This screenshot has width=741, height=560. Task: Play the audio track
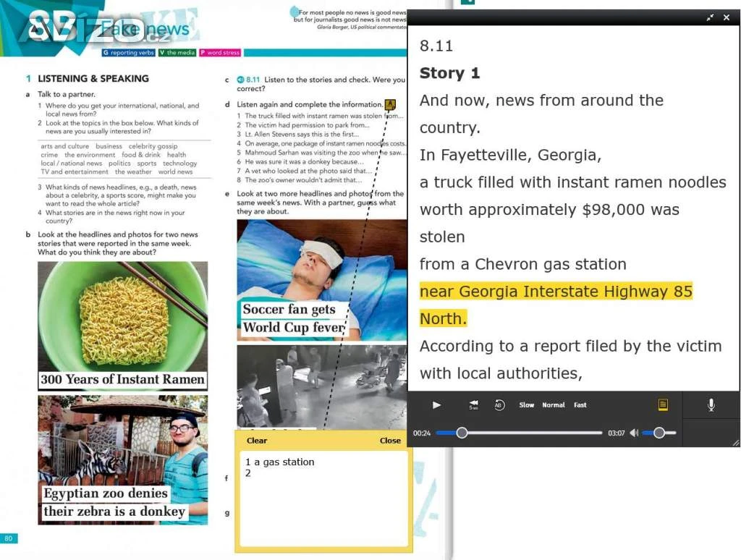[436, 405]
